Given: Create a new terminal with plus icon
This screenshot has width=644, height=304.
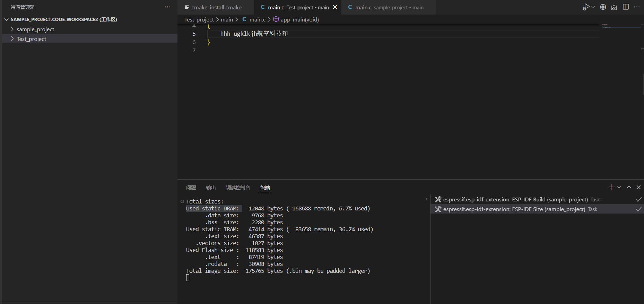Looking at the screenshot, I should (x=612, y=187).
